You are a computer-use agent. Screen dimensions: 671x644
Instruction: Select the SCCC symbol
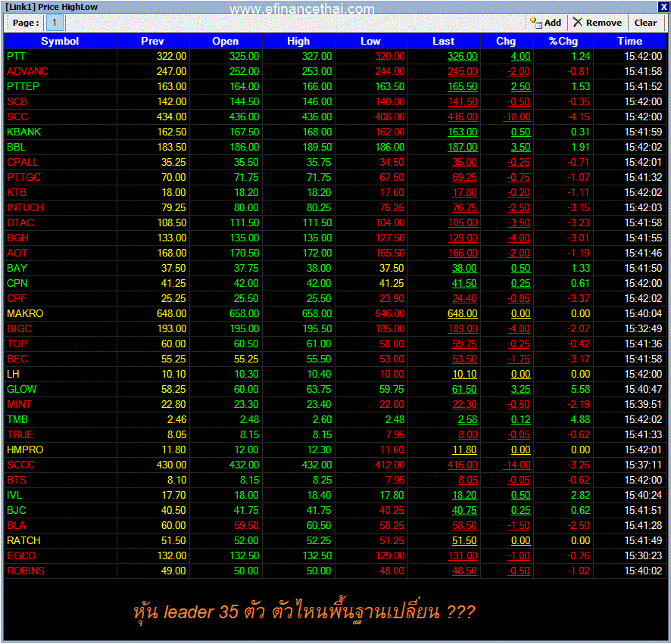[x=20, y=465]
